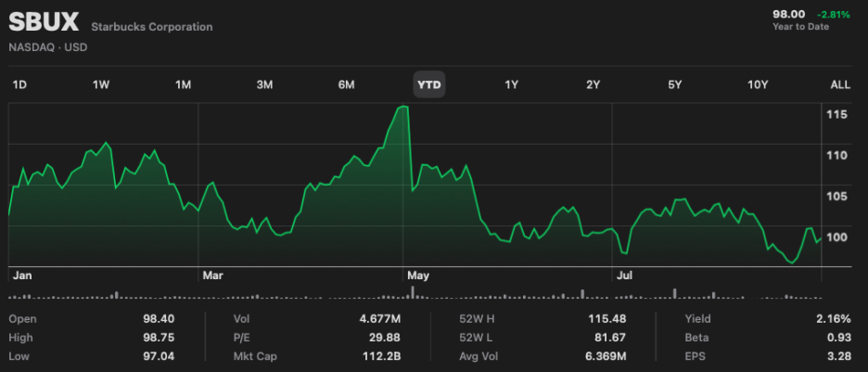868x372 pixels.
Task: Click the April price peak on chart
Action: [404, 107]
